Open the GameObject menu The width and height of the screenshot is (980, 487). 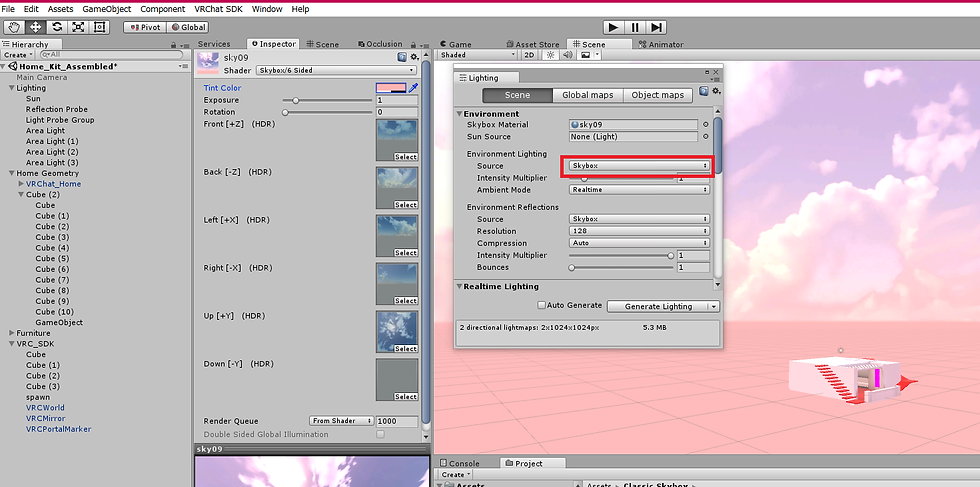[107, 9]
